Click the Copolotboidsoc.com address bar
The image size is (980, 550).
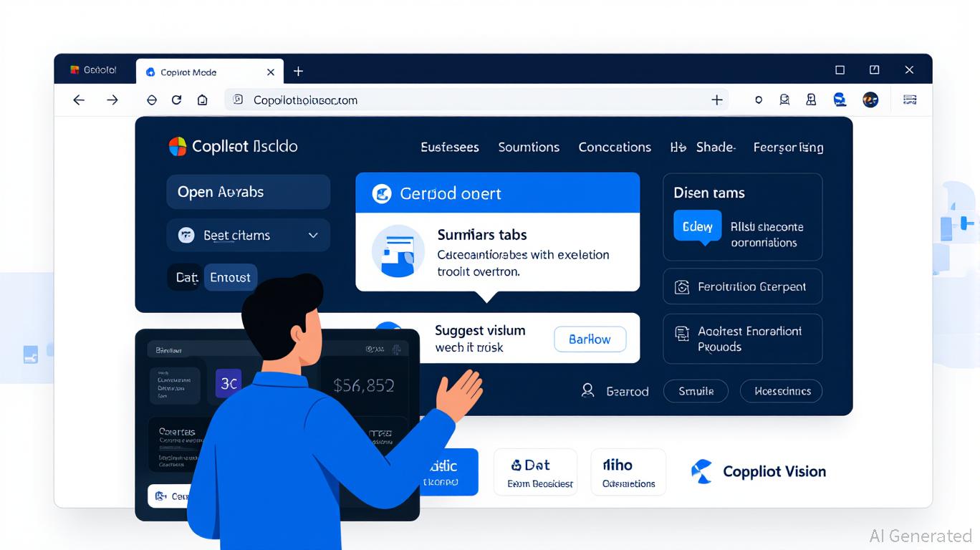tap(476, 100)
